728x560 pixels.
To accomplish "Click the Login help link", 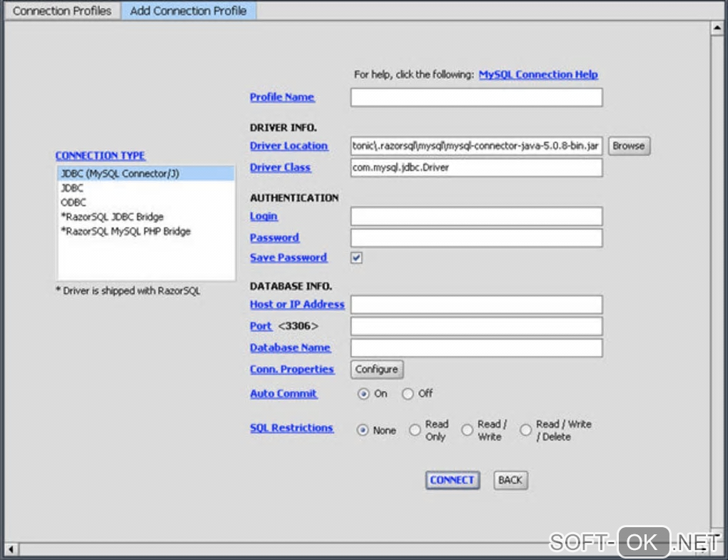I will [x=263, y=217].
